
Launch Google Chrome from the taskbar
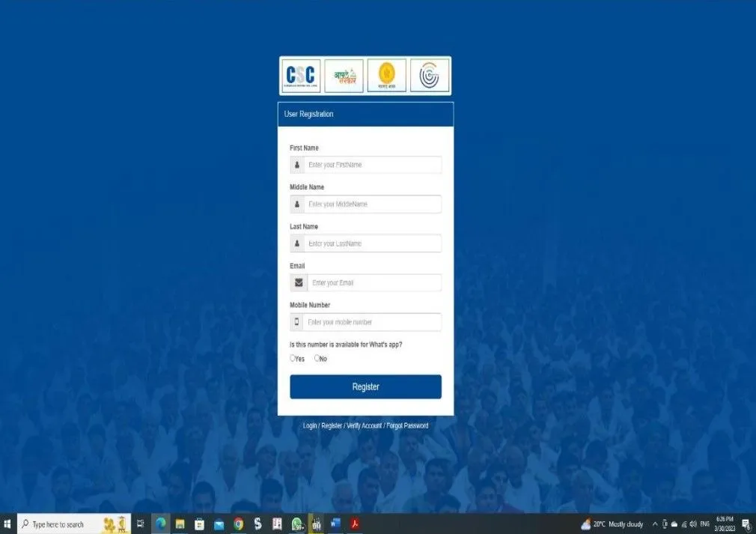(239, 524)
